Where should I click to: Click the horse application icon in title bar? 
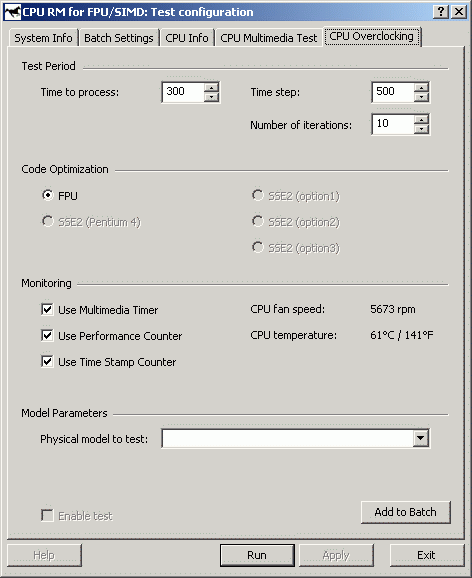(x=12, y=12)
